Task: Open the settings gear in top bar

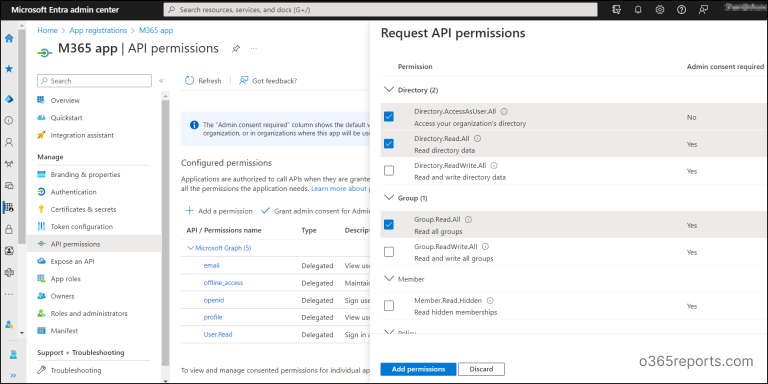Action: tap(660, 9)
